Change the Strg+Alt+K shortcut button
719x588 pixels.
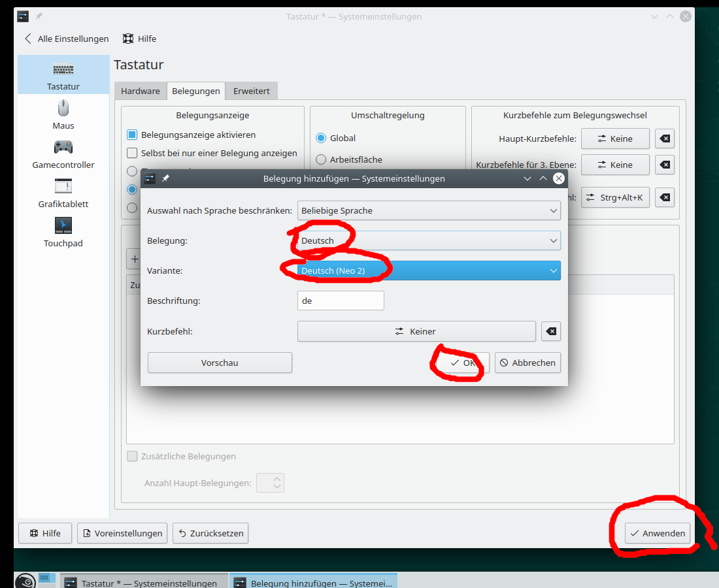(615, 197)
